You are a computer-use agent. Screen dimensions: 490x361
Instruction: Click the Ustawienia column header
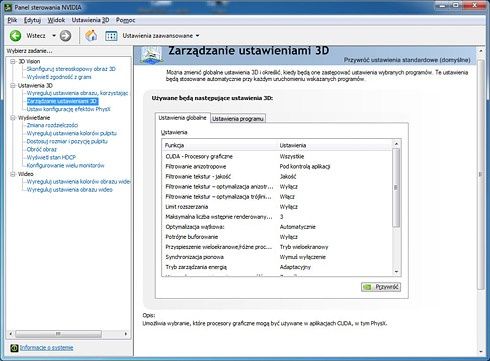tap(335, 145)
